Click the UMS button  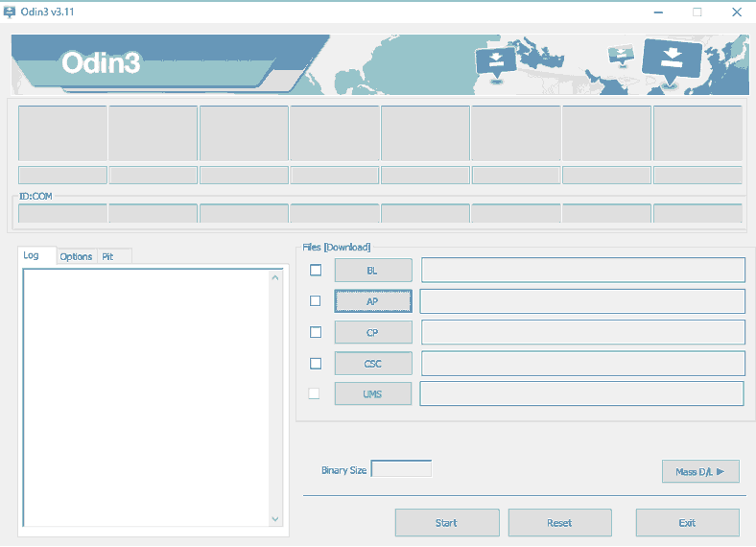click(373, 394)
